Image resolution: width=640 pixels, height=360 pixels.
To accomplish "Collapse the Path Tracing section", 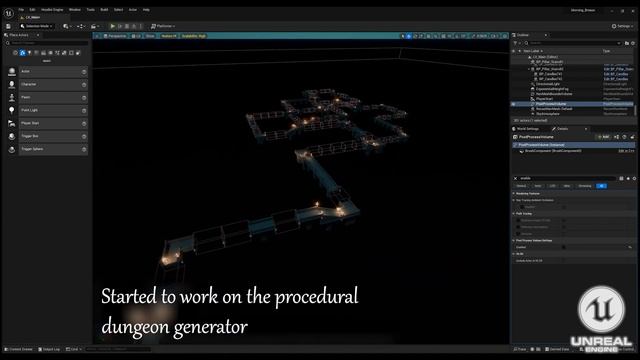I will 514,213.
